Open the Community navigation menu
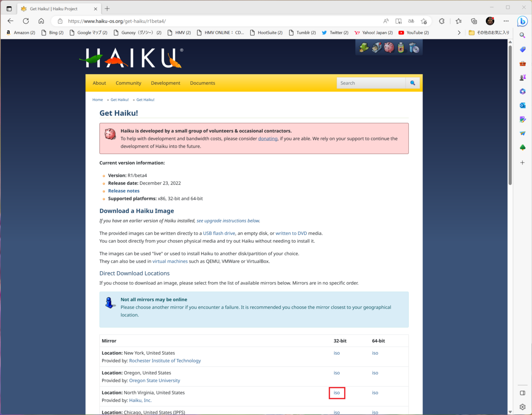532x415 pixels. (129, 83)
